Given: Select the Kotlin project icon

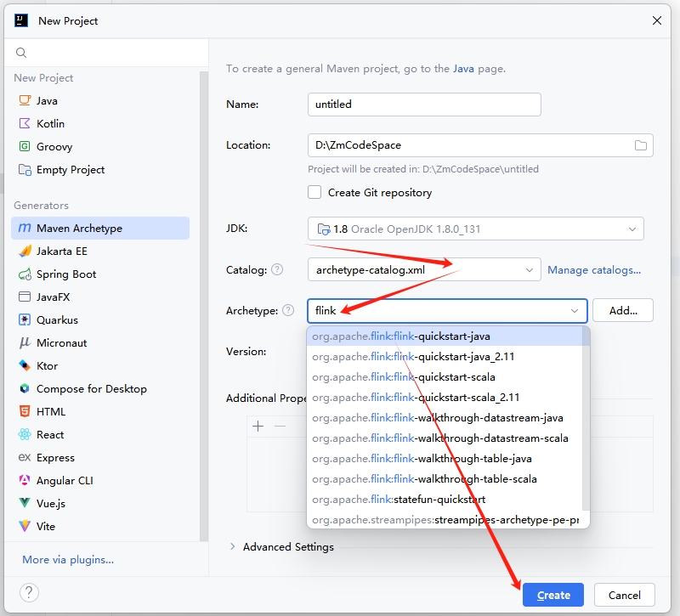Looking at the screenshot, I should tap(25, 123).
